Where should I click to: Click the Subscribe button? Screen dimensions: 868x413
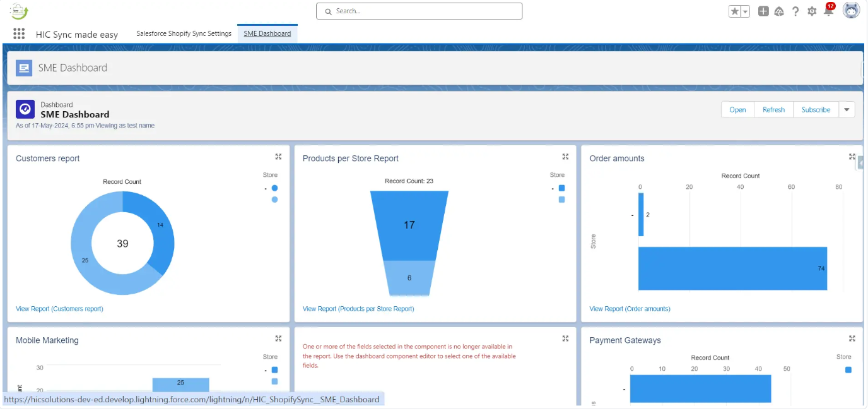[816, 109]
